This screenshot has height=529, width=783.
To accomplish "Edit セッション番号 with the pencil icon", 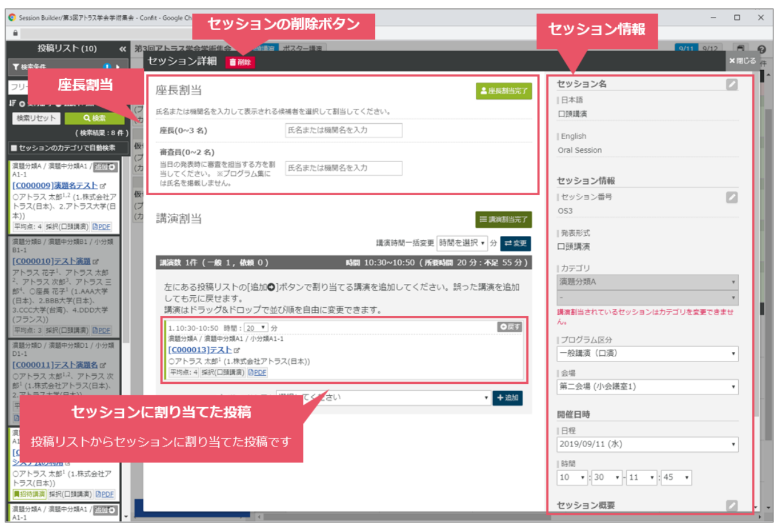I will [732, 198].
